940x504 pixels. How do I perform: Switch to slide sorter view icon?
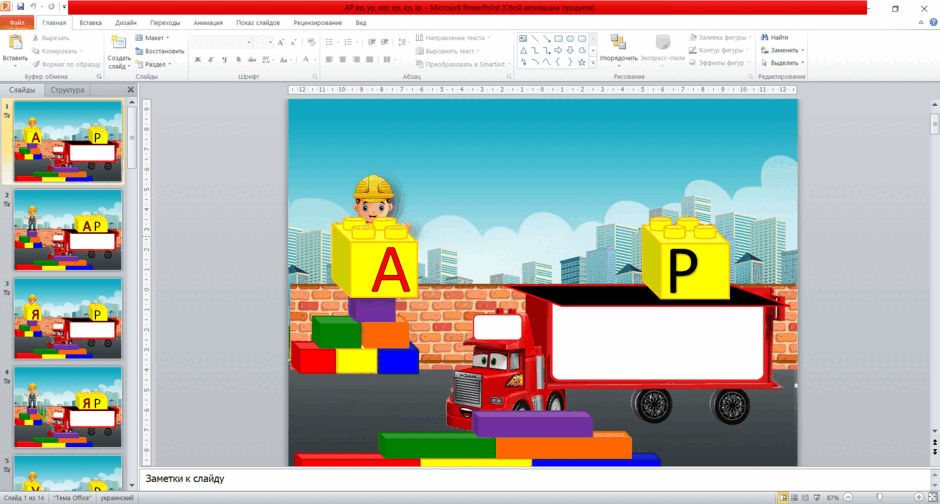point(794,497)
